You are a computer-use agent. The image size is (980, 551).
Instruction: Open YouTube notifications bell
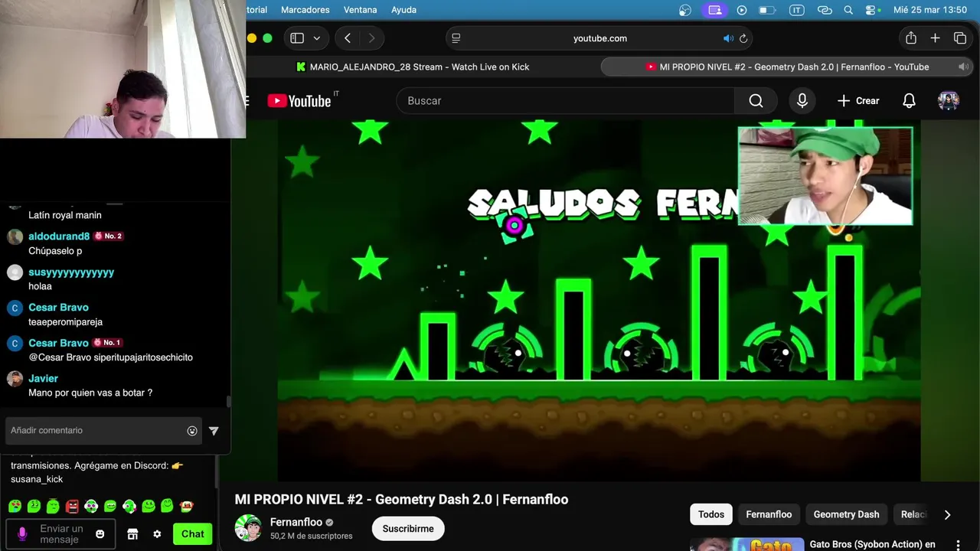click(x=909, y=101)
